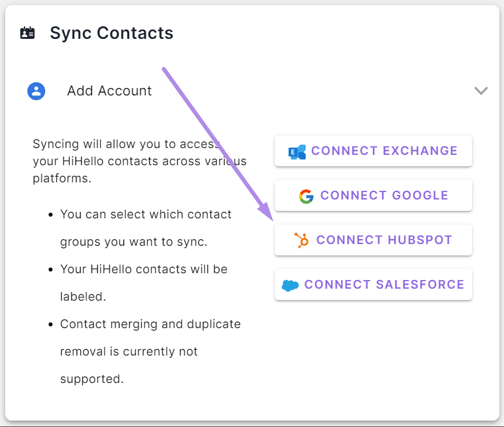The image size is (504, 427).
Task: Click the 'Contact merging and duplicate removal' bullet
Action: tap(150, 351)
